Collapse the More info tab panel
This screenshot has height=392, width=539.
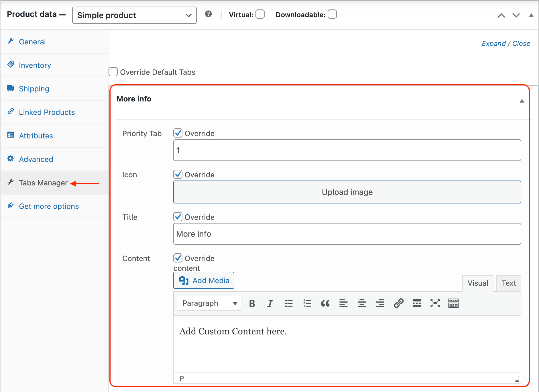(522, 101)
